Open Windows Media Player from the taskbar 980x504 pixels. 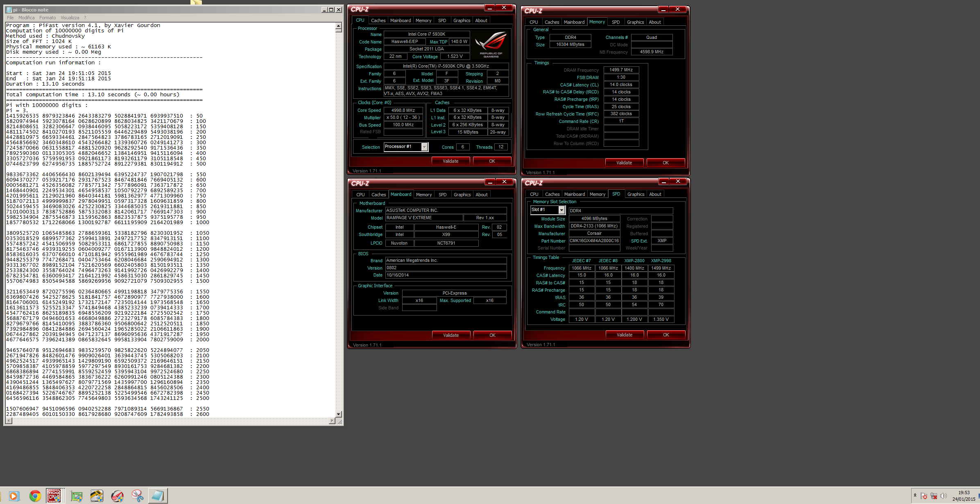point(14,496)
